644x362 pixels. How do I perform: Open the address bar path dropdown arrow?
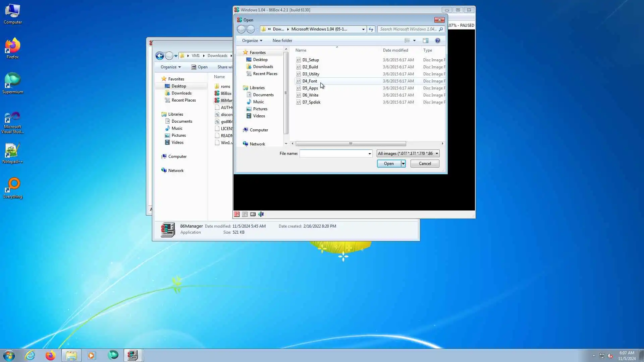(x=363, y=29)
